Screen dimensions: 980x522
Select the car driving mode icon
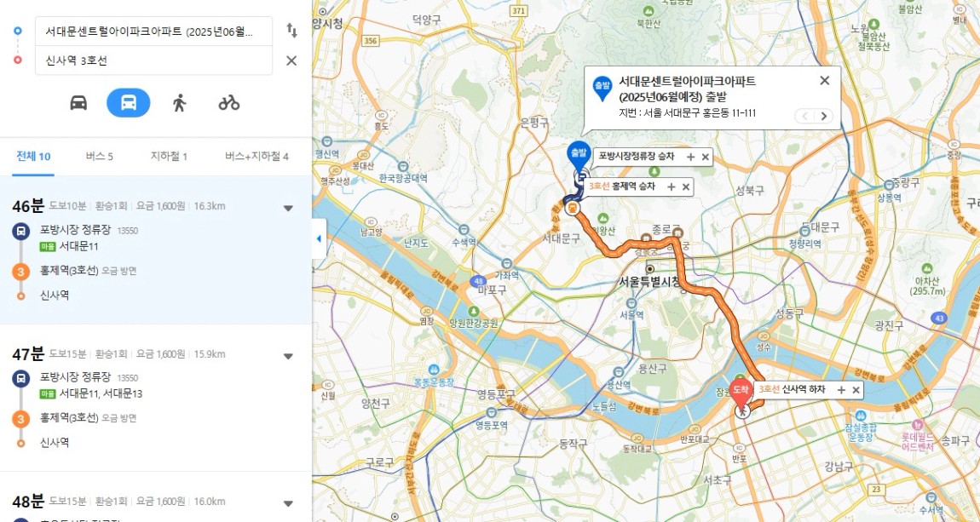[x=78, y=103]
